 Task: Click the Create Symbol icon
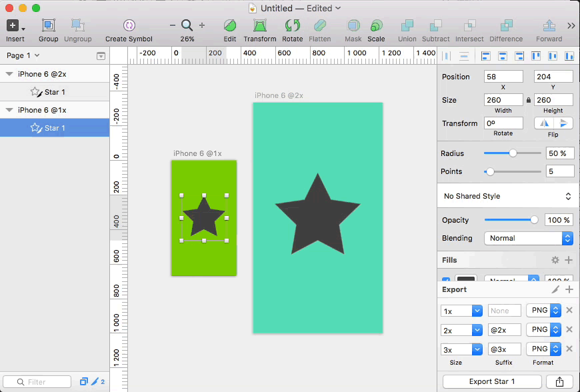129,26
